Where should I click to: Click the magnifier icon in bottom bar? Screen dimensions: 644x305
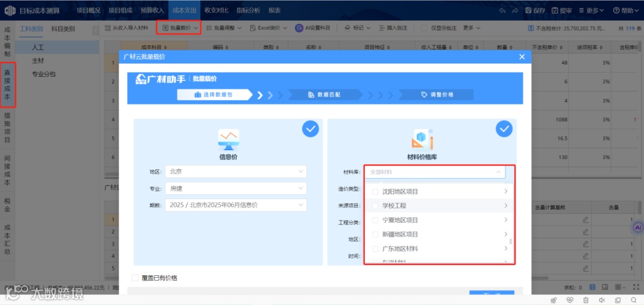633,300
